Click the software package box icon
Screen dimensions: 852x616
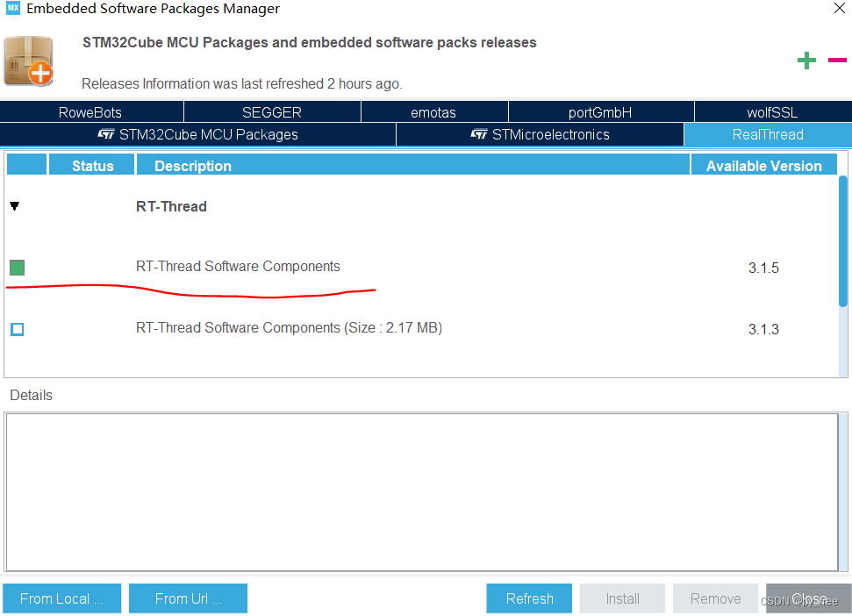(28, 61)
